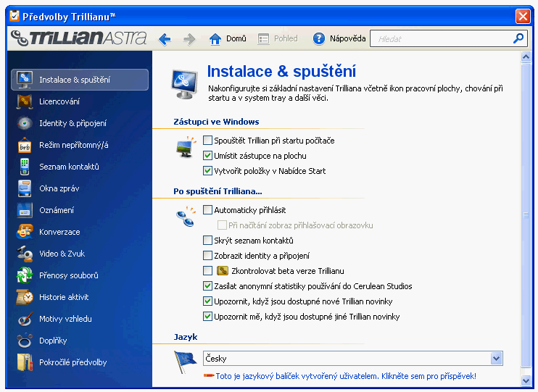Click the blue flag language icon
Screen dimensions: 538x392
[185, 362]
